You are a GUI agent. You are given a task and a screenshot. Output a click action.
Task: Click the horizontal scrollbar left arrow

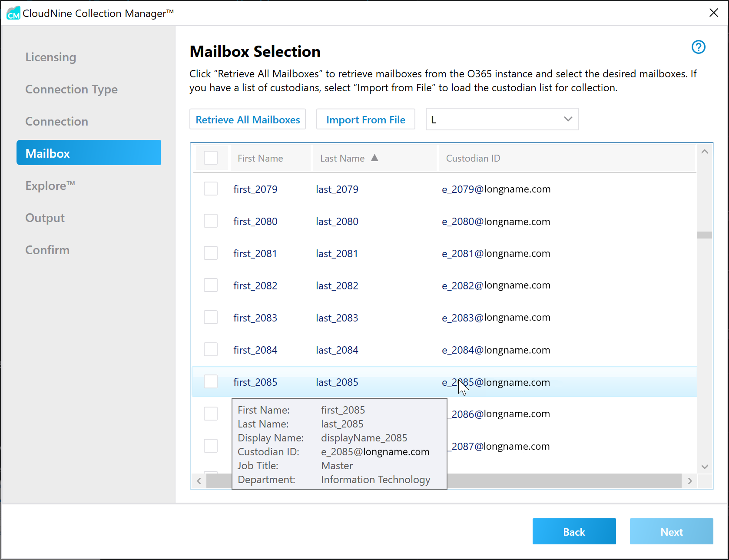tap(199, 480)
